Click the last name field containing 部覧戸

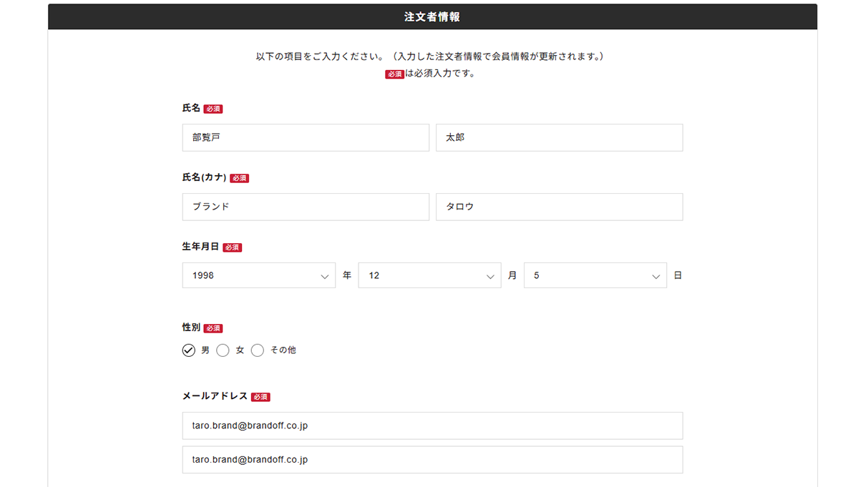[x=306, y=137]
